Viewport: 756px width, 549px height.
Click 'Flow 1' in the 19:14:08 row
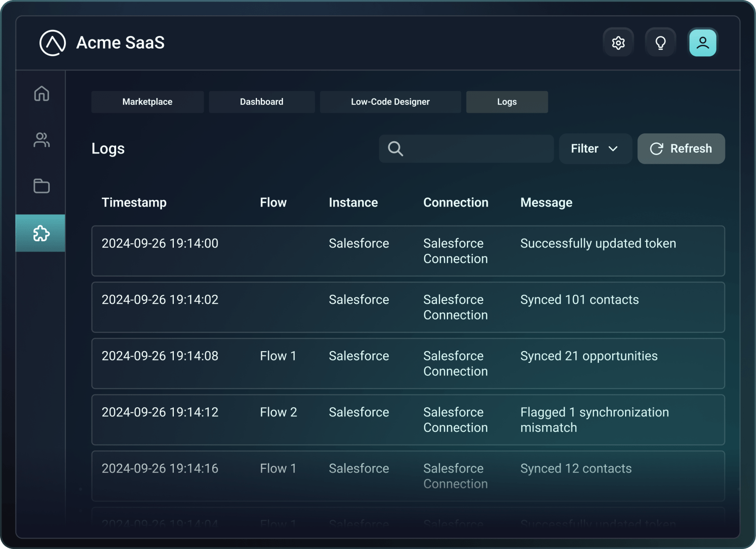click(x=278, y=356)
